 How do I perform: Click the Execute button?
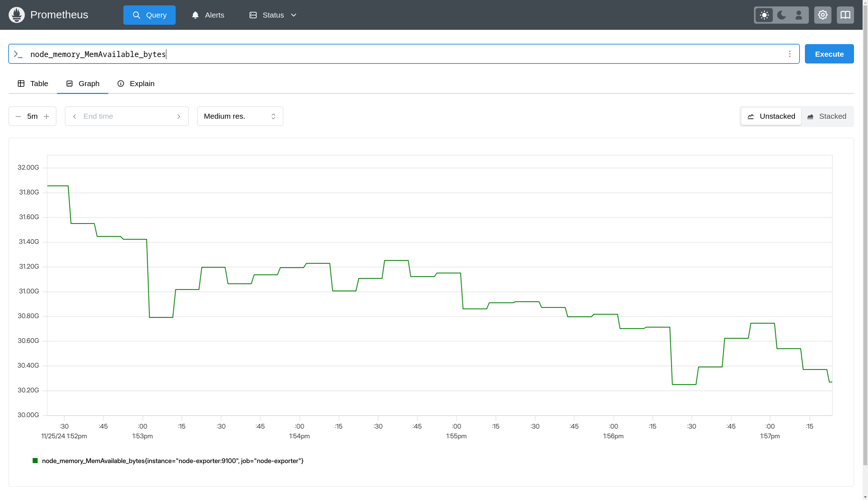pyautogui.click(x=829, y=54)
